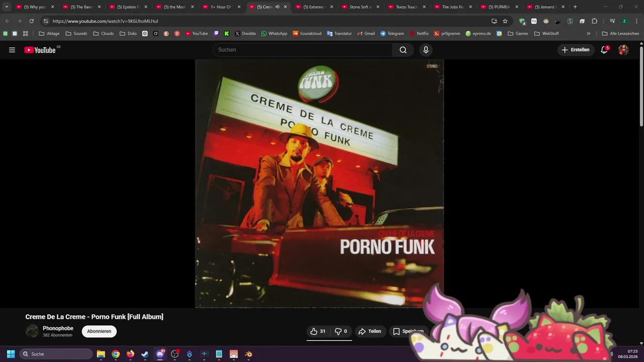Like the video with thumbs up
The width and height of the screenshot is (644, 362).
tap(318, 331)
